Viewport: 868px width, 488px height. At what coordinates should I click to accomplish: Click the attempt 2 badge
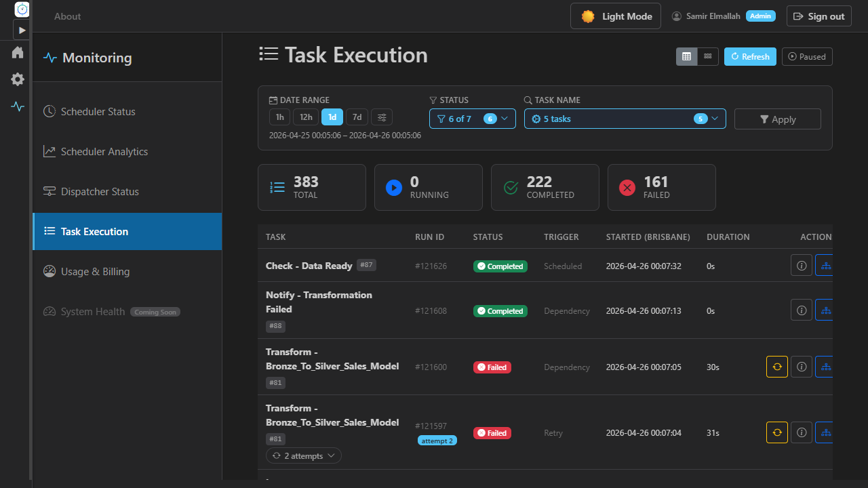coord(437,441)
